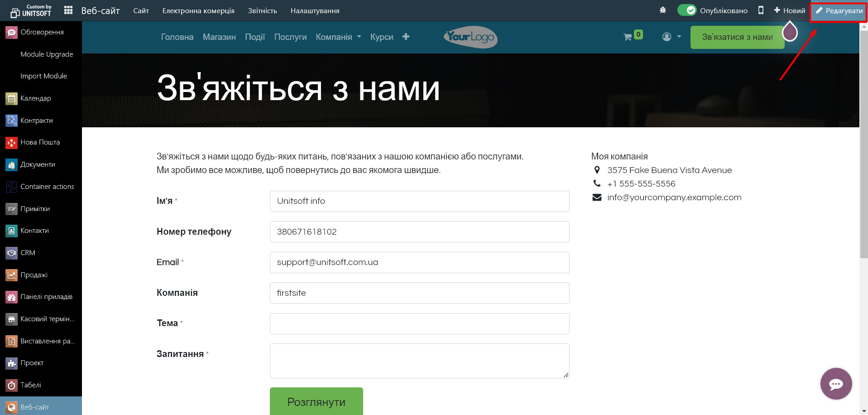868x415 pixels.
Task: Open the live chat bubble button
Action: [836, 384]
